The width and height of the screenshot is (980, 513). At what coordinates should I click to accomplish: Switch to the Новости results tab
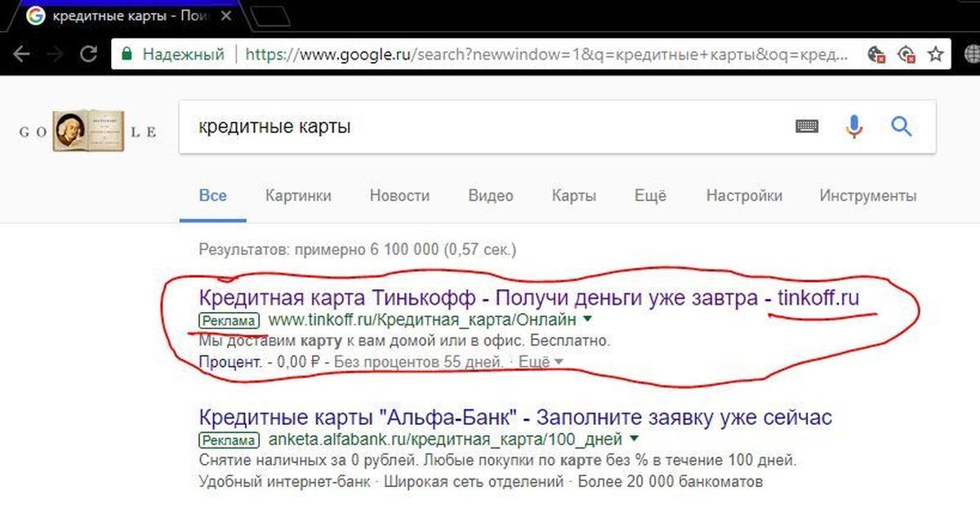(399, 196)
